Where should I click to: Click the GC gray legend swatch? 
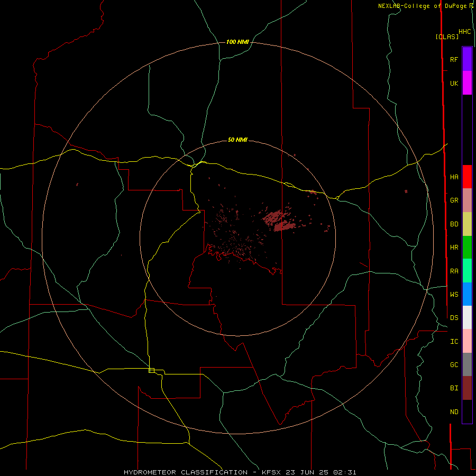click(x=467, y=364)
